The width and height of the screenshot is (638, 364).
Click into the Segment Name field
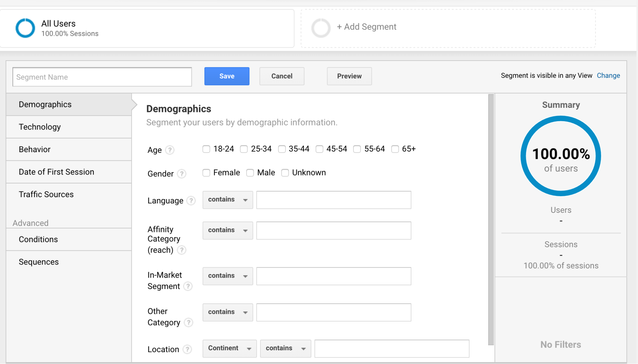[x=102, y=77]
